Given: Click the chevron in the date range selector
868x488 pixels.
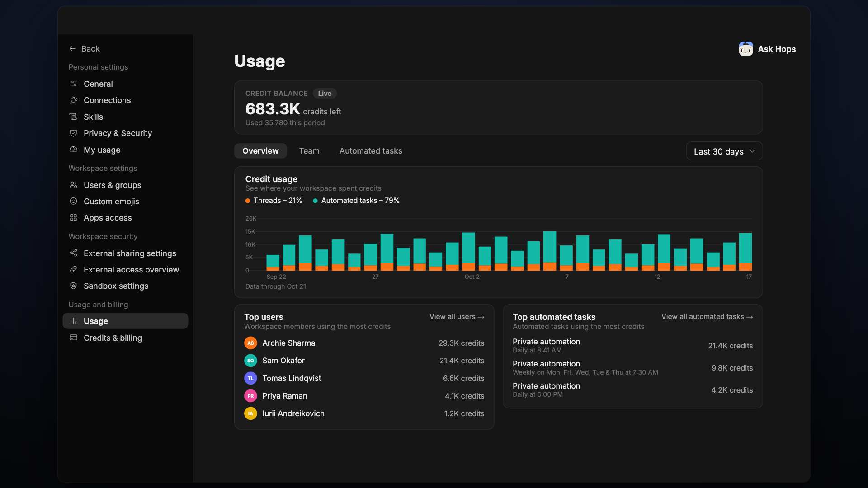Looking at the screenshot, I should [x=752, y=151].
